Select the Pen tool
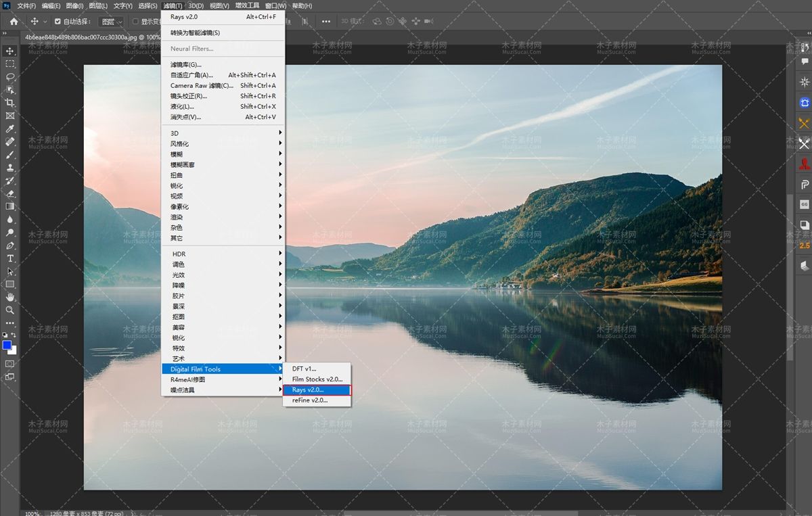Screen dimensions: 812x516 10,245
